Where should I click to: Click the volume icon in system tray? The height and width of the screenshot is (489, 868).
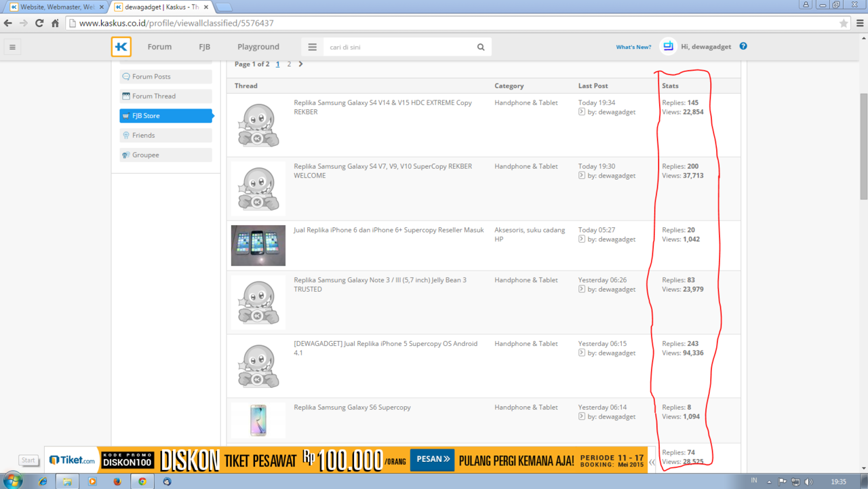click(808, 482)
